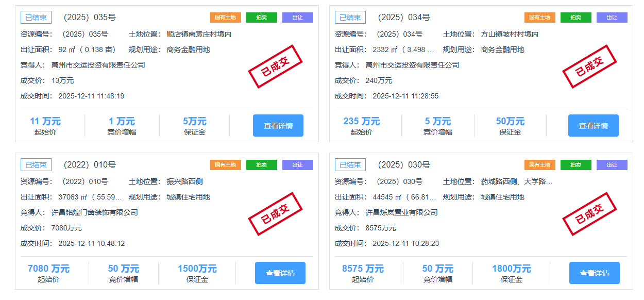Screen dimensions: 644x300
Task: Select the purple 出让 tag on (2025) 034号
Action: click(612, 18)
